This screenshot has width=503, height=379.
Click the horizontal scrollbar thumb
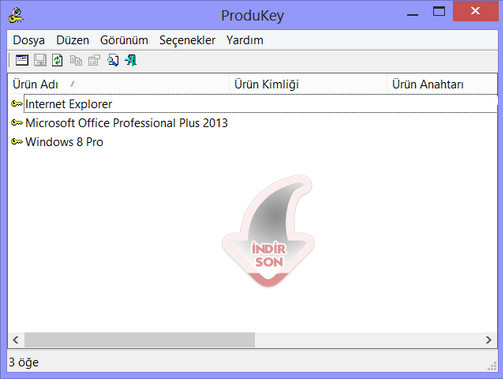(140, 340)
